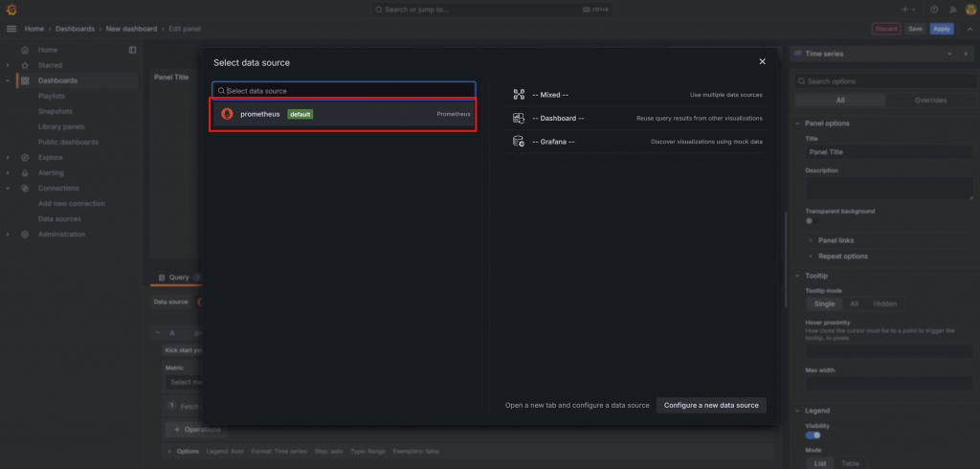Image resolution: width=980 pixels, height=469 pixels.
Task: Click the Home icon in the sidebar
Action: click(25, 50)
